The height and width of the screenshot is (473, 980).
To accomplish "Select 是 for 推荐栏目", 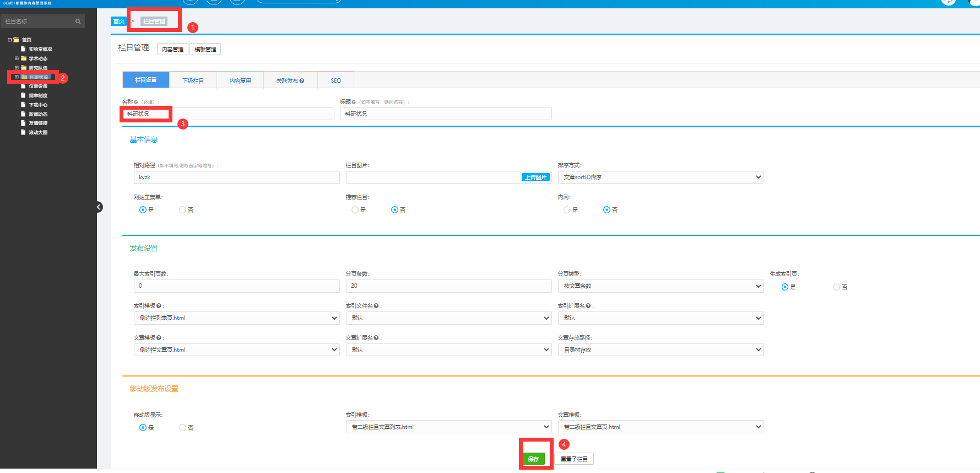I will [355, 210].
